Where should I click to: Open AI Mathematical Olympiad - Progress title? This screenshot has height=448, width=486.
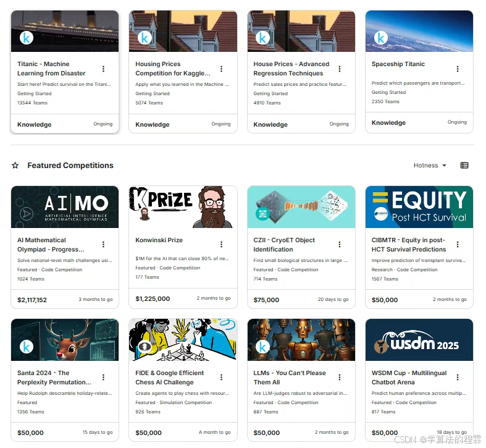[x=51, y=245]
